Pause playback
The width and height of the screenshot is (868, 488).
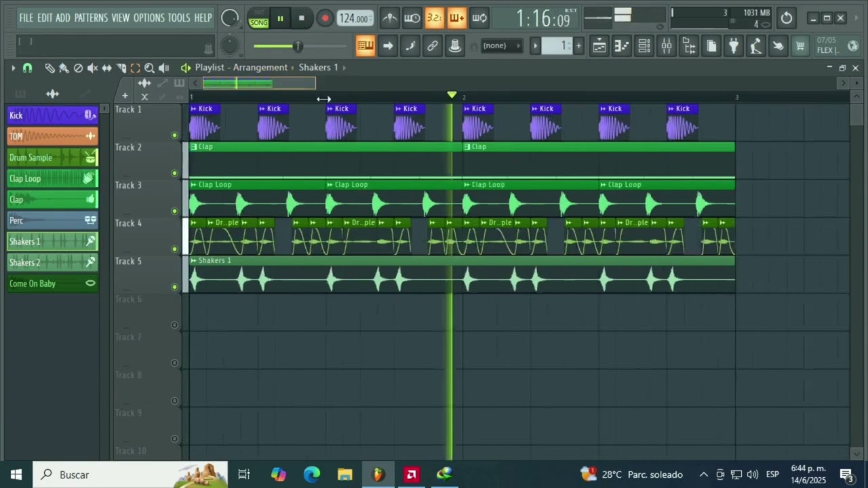point(280,18)
